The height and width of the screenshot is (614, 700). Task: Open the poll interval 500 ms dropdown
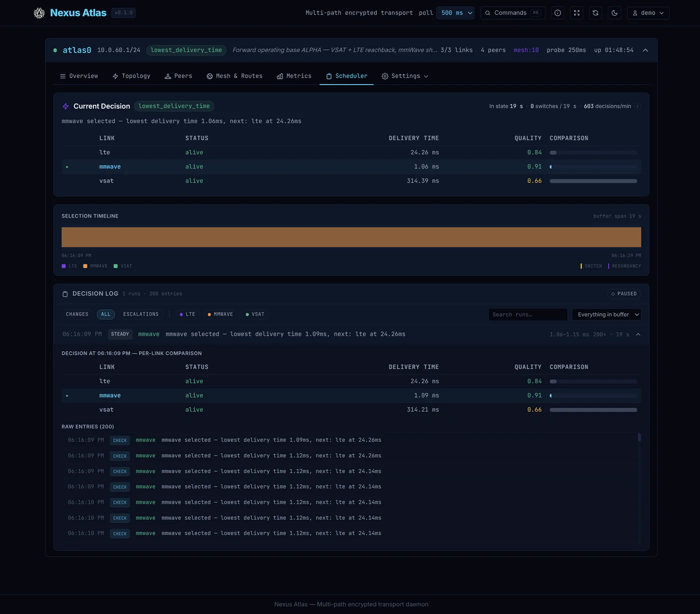[x=455, y=13]
